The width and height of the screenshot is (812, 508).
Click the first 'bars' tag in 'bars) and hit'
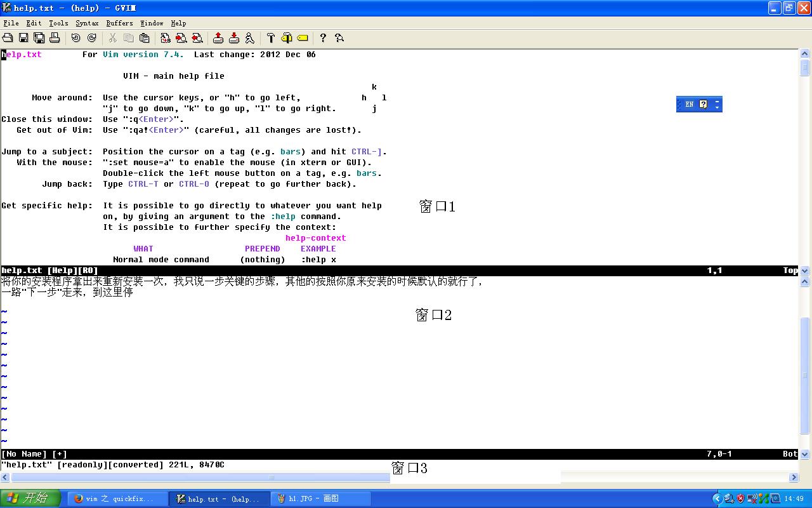click(291, 152)
